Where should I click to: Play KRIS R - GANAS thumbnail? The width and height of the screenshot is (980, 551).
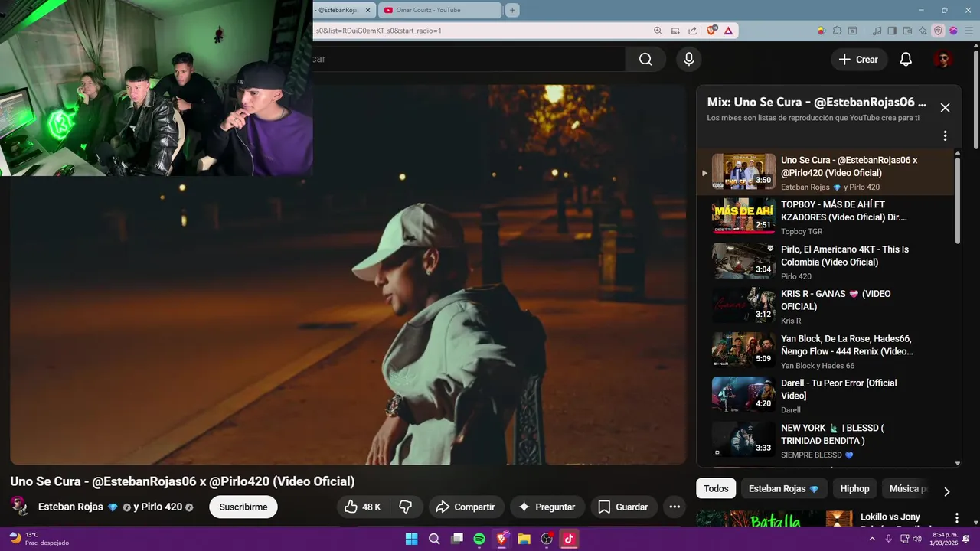(743, 305)
